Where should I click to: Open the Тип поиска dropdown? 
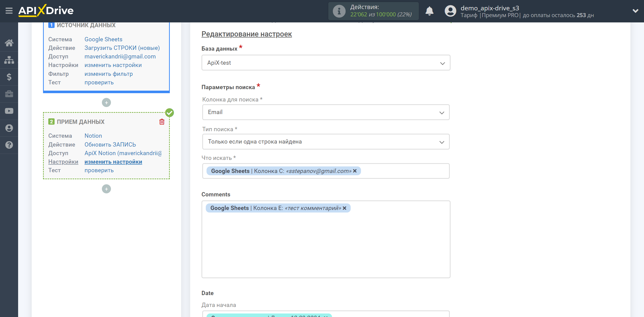click(x=326, y=142)
